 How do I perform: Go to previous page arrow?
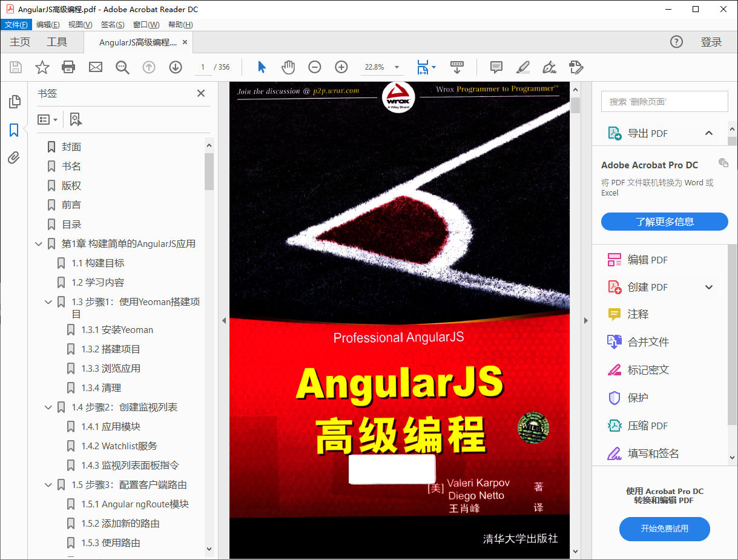pyautogui.click(x=149, y=67)
